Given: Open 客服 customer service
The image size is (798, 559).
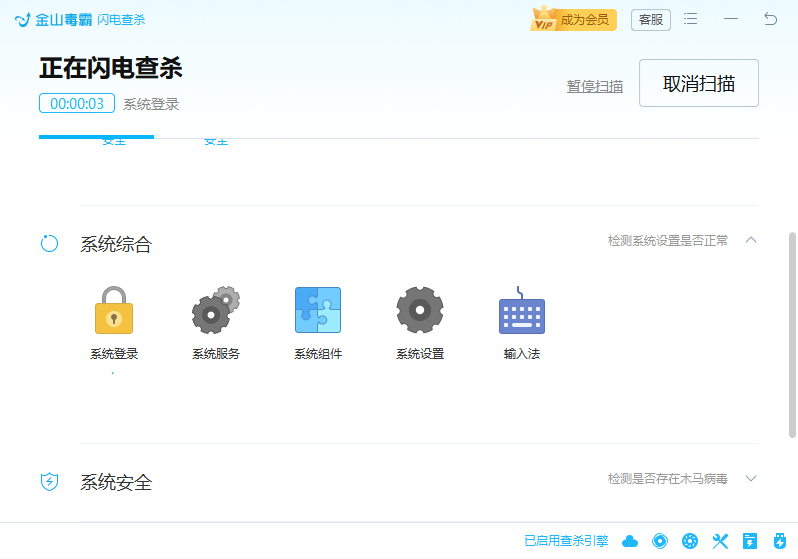Looking at the screenshot, I should 651,19.
